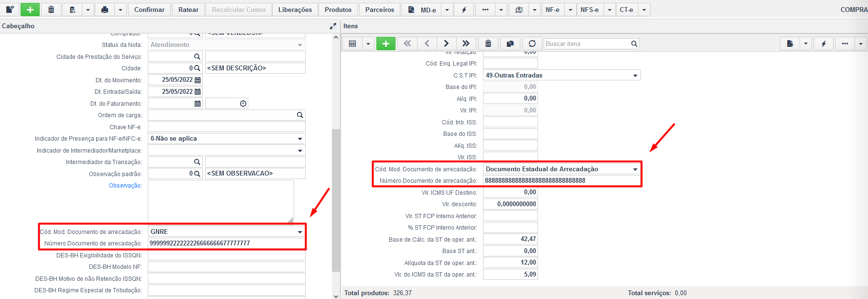This screenshot has height=299, width=868.
Task: Jump to the first item with double left arrow
Action: 407,44
